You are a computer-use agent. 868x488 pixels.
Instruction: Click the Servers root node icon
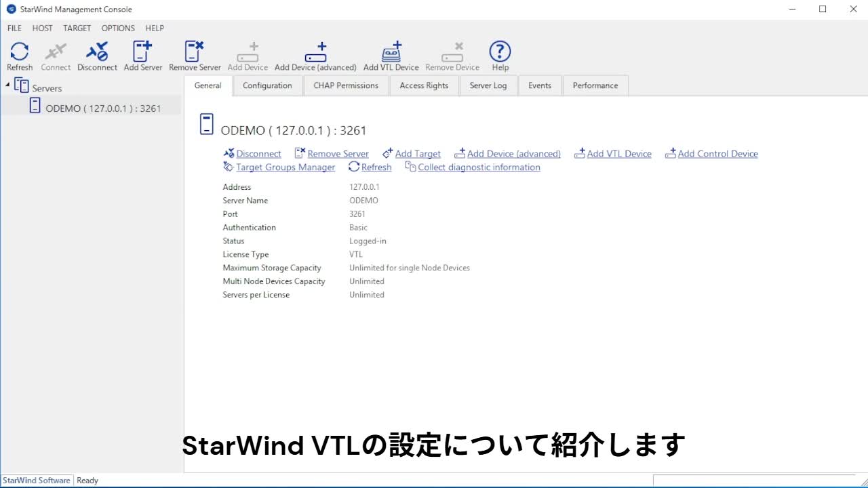point(22,86)
